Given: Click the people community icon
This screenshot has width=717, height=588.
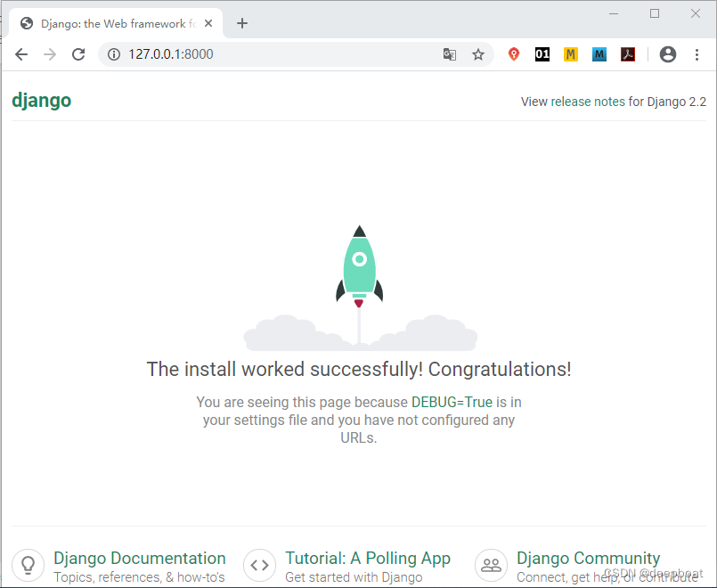Looking at the screenshot, I should click(491, 565).
